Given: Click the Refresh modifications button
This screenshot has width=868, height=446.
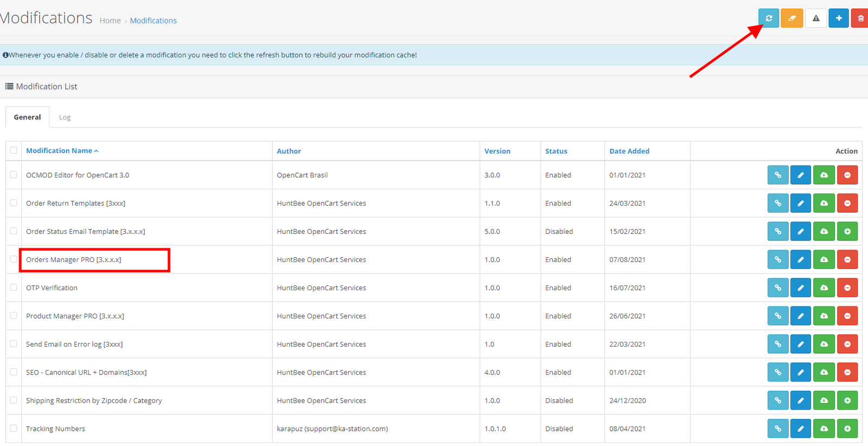Looking at the screenshot, I should click(769, 18).
